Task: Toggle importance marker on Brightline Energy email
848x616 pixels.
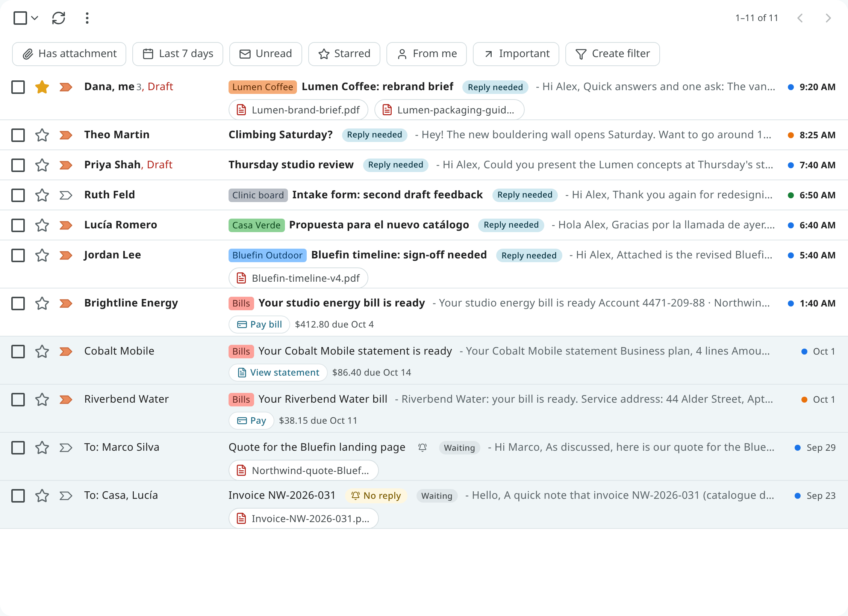Action: [x=66, y=303]
